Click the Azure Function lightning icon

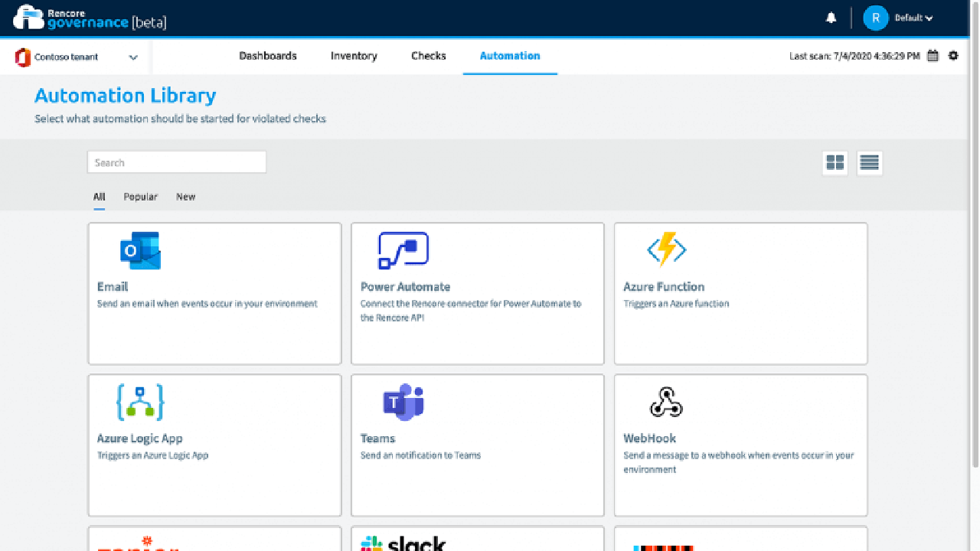point(666,250)
